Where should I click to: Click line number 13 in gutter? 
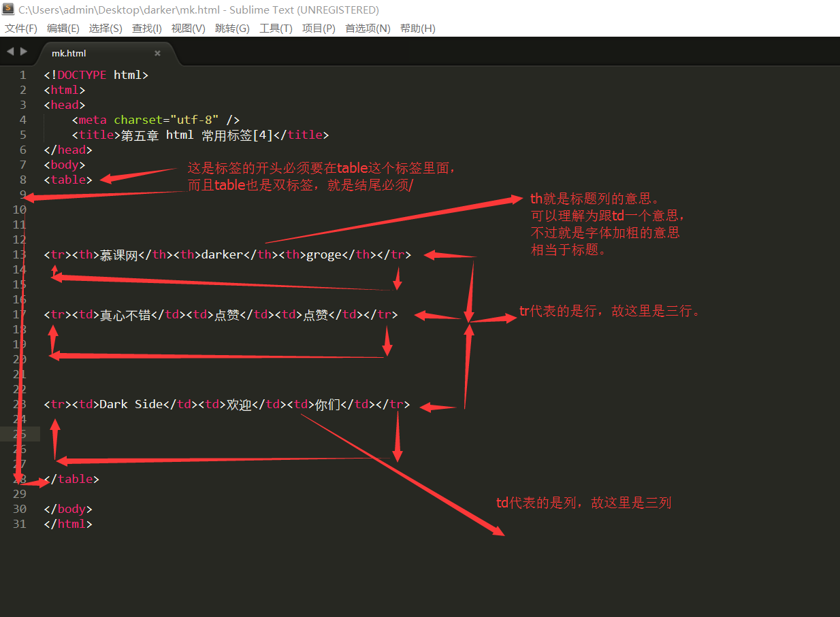tap(20, 254)
